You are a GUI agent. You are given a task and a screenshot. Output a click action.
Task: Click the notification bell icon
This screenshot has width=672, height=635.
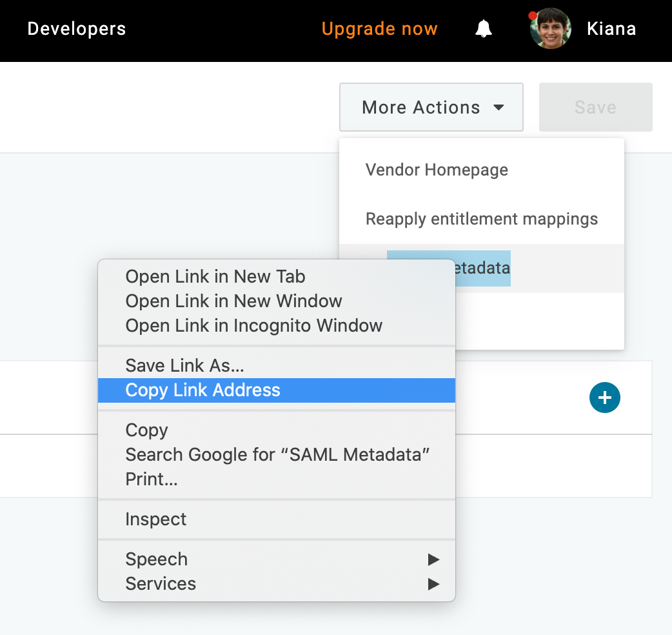[483, 28]
